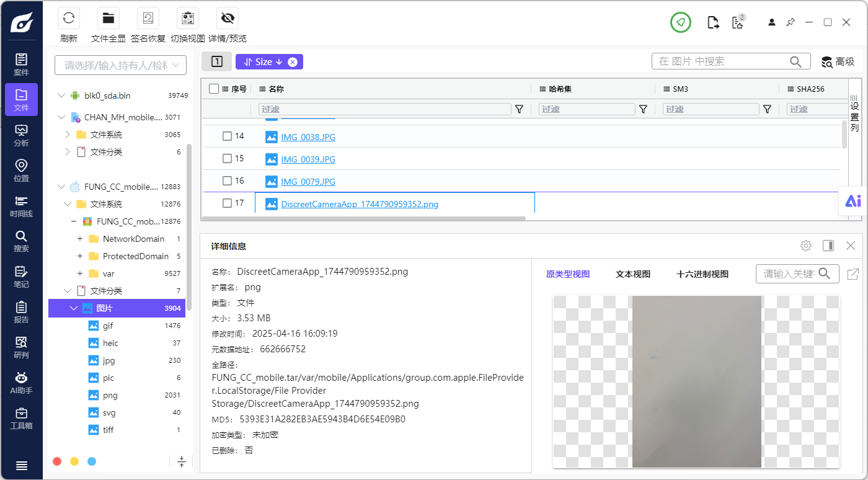Select the 原类型视图 original type view tab
This screenshot has height=480, width=868.
pyautogui.click(x=568, y=274)
